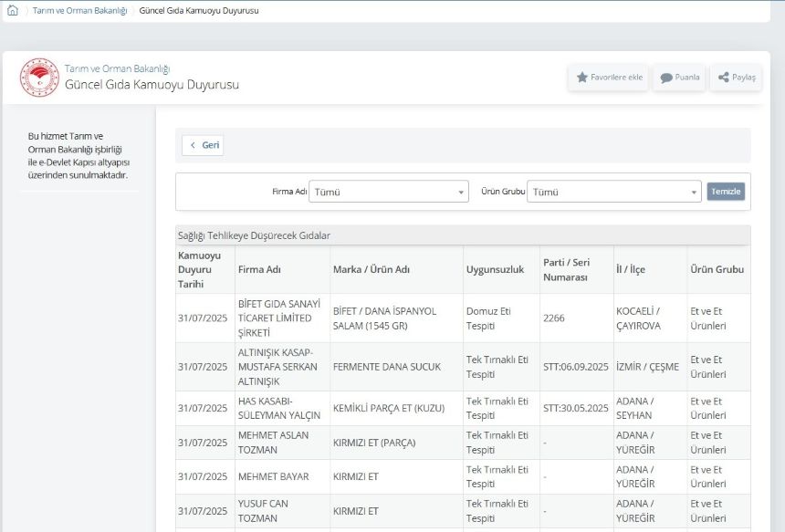Select BİFET GIDA SANAYİ firm cell
785x532 pixels.
[282, 318]
